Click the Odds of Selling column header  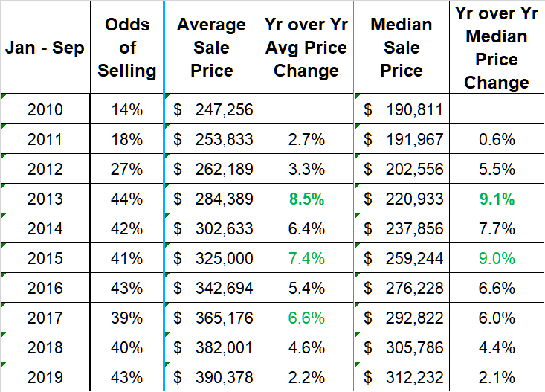click(127, 48)
